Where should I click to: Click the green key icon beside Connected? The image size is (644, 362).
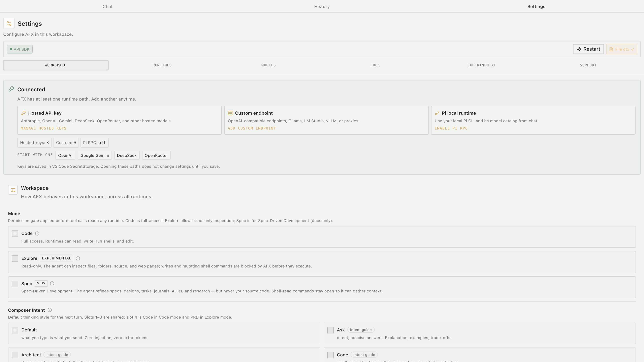pos(11,89)
